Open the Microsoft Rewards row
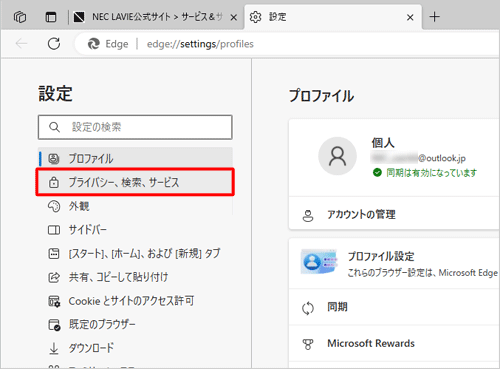Image resolution: width=500 pixels, height=369 pixels. click(x=394, y=344)
